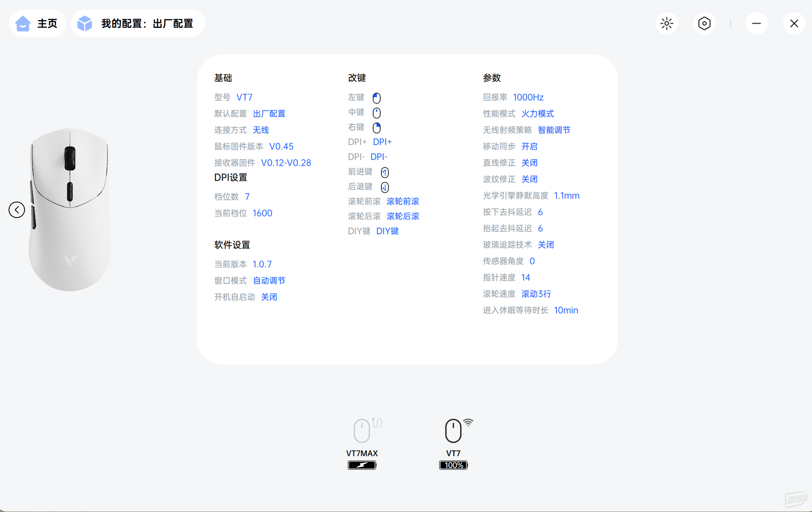812x512 pixels.
Task: Minimize the window
Action: [756, 23]
